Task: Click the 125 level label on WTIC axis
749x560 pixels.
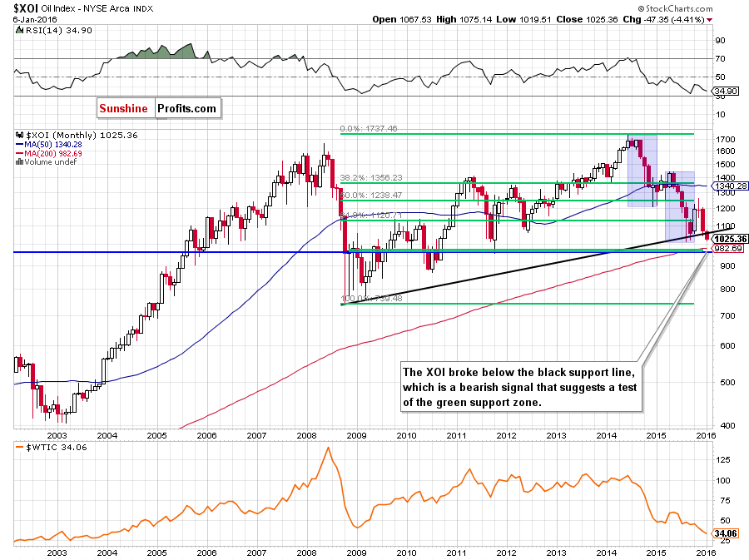Action: point(724,460)
